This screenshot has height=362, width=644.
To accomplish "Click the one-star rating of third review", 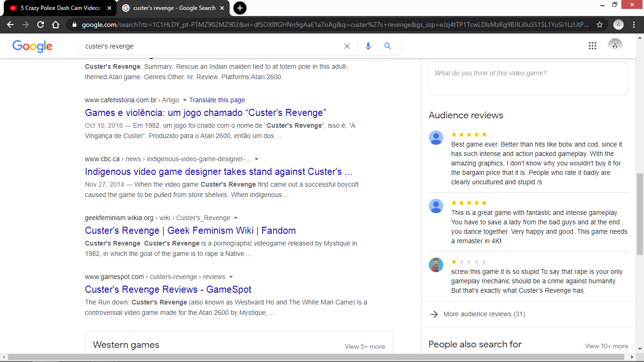I will tap(469, 262).
